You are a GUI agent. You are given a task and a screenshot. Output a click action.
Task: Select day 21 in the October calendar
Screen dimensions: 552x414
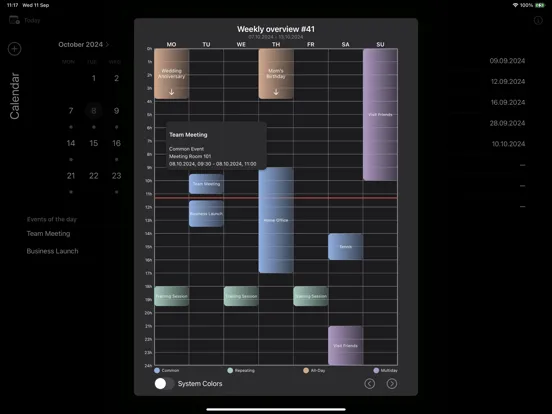click(x=71, y=176)
